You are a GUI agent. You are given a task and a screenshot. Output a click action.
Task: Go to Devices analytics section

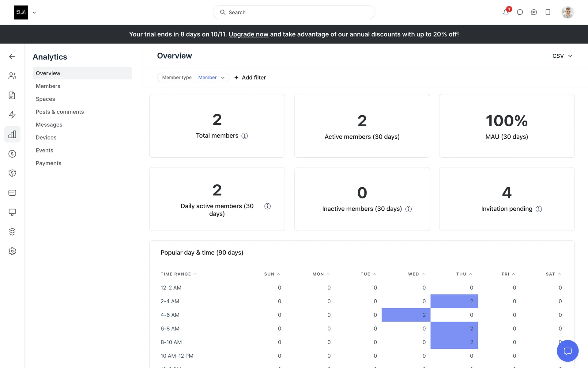coord(46,138)
